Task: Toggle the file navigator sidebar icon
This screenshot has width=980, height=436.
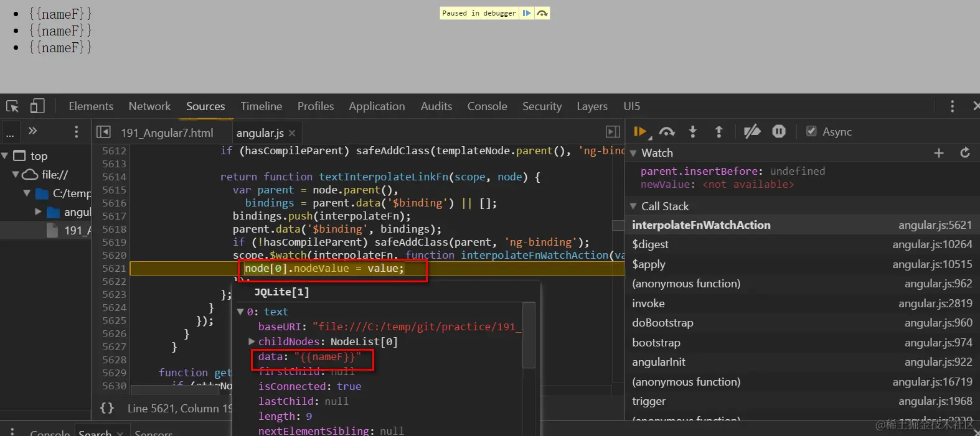Action: 104,132
